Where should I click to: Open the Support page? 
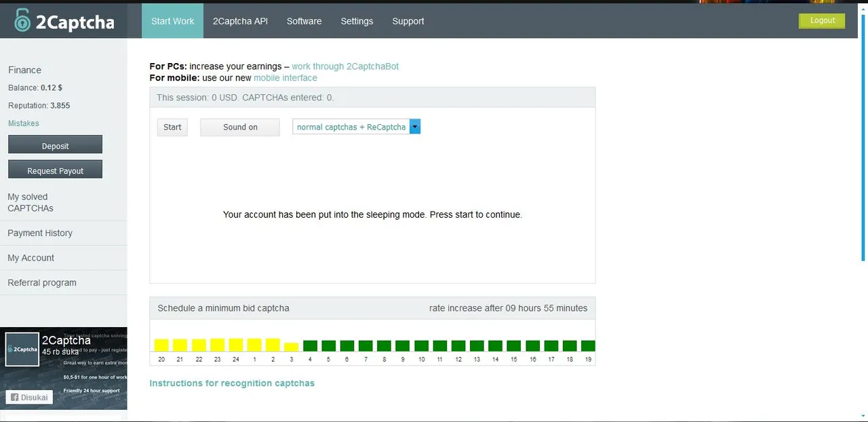pos(408,21)
